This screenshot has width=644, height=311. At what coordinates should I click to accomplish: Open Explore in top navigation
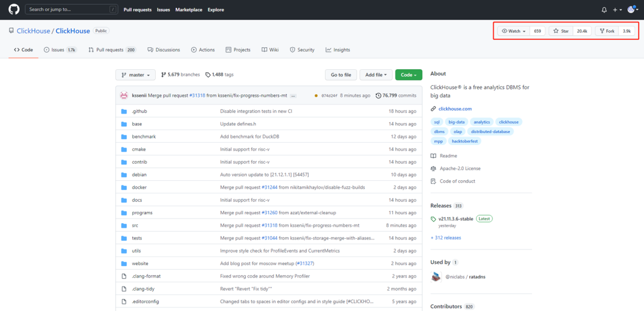click(x=216, y=10)
